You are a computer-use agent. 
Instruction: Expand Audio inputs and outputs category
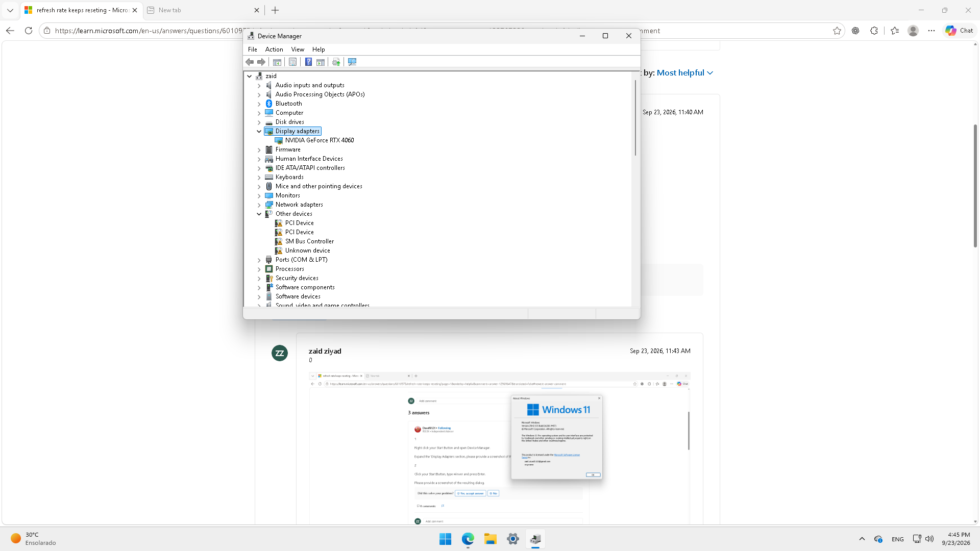pyautogui.click(x=259, y=86)
